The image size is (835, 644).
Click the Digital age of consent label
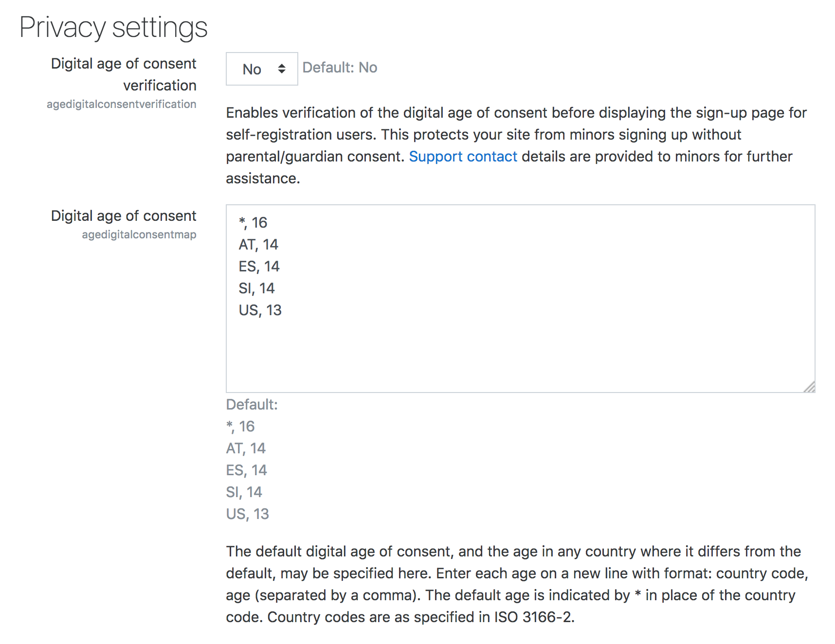124,216
